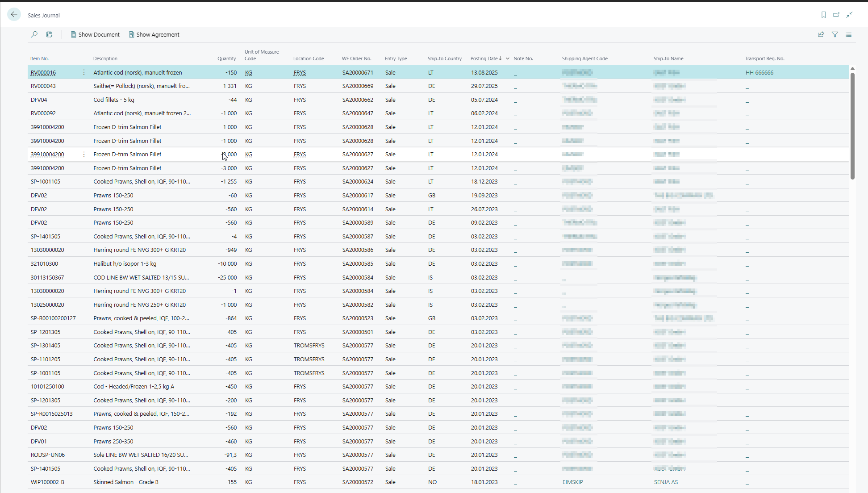This screenshot has height=493, width=868.
Task: Open EIMSKIP shipping agent link
Action: click(572, 482)
